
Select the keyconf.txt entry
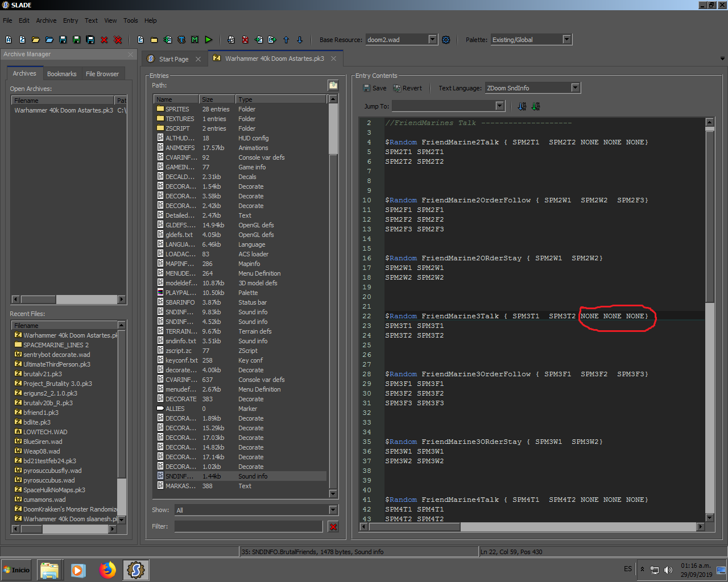coord(241,360)
